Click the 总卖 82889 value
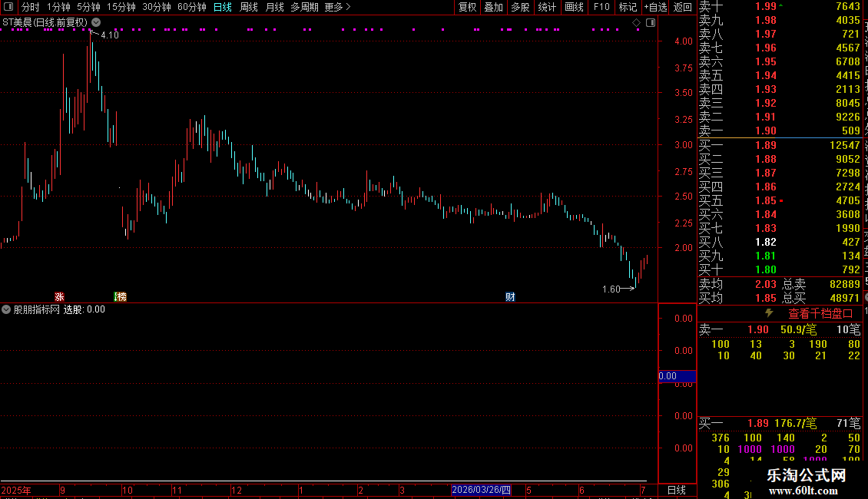The image size is (868, 499). point(845,284)
